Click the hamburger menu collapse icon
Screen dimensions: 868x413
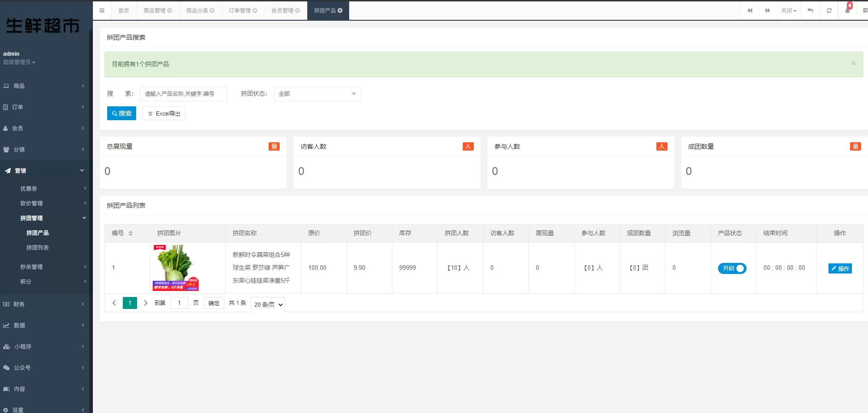pyautogui.click(x=102, y=11)
